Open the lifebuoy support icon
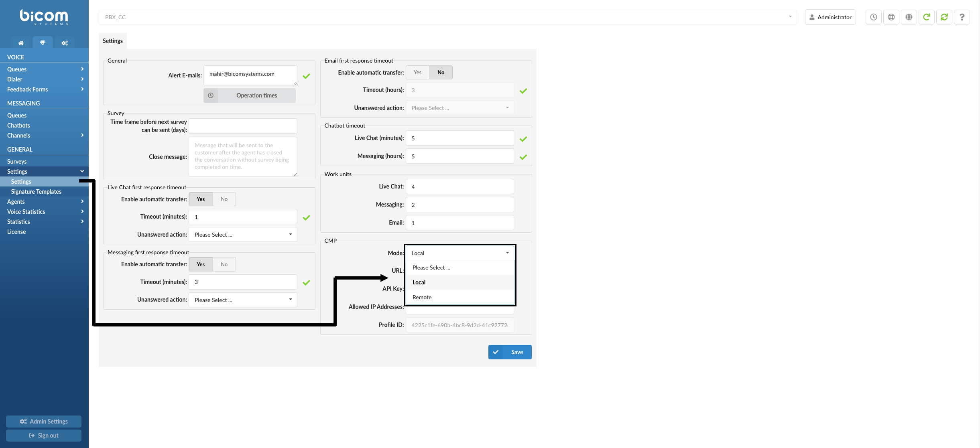980x448 pixels. pos(891,17)
